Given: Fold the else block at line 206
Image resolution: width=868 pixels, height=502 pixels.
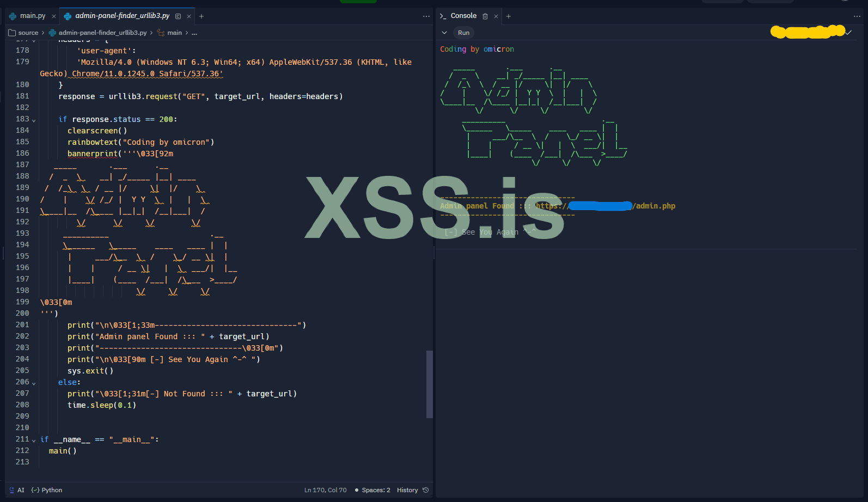Looking at the screenshot, I should (34, 383).
